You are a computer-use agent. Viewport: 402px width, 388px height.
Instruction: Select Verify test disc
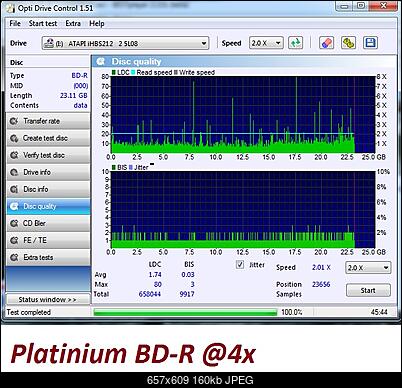pyautogui.click(x=48, y=155)
